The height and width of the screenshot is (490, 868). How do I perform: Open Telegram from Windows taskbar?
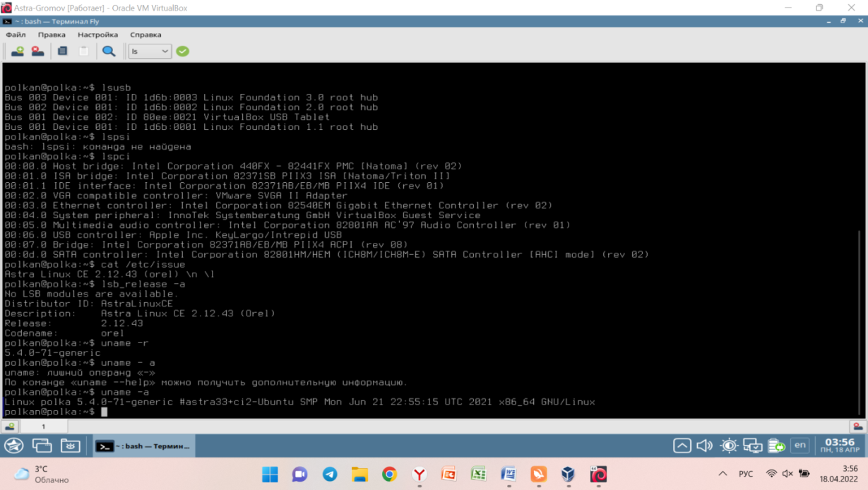click(x=330, y=474)
